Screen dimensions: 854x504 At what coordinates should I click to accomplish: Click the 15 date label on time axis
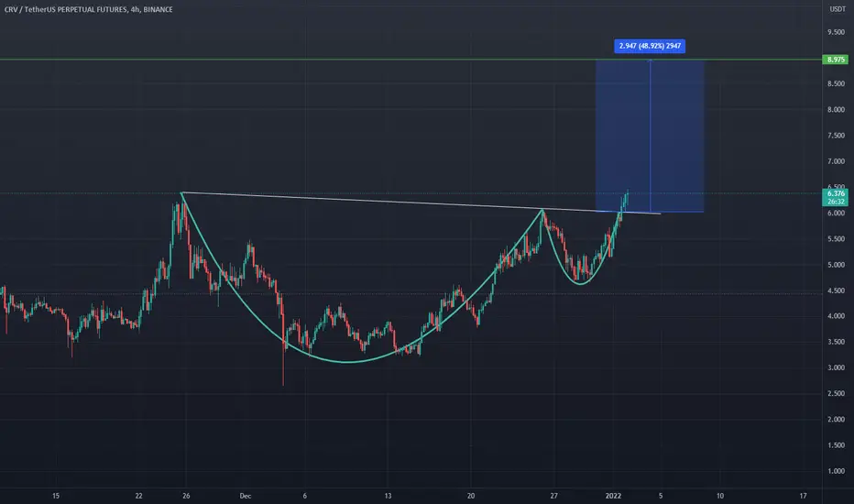pos(56,496)
